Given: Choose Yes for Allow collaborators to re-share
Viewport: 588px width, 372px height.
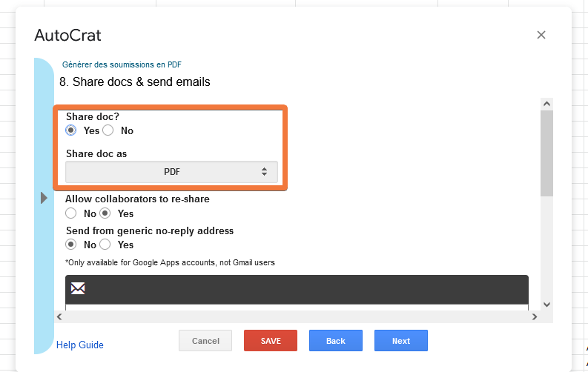Looking at the screenshot, I should tap(106, 213).
